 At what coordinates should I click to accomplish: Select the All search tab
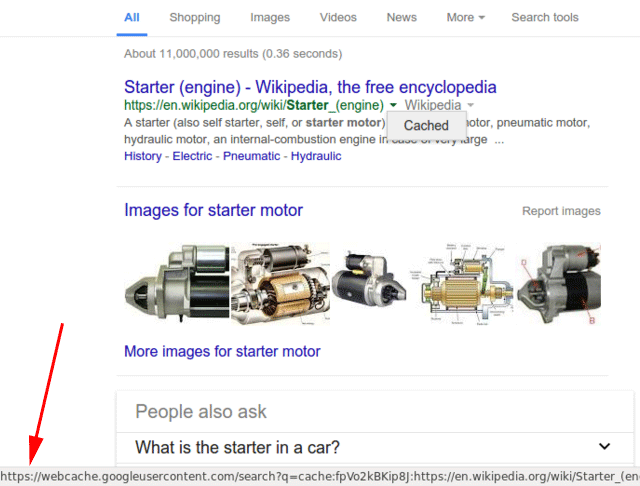point(131,18)
